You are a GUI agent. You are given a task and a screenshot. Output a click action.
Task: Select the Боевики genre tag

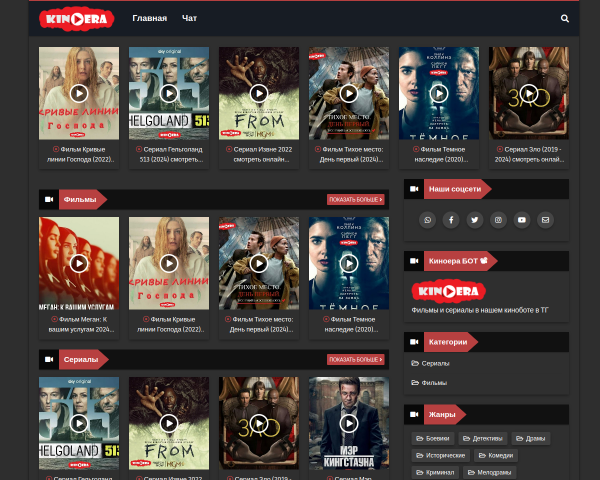tap(433, 439)
